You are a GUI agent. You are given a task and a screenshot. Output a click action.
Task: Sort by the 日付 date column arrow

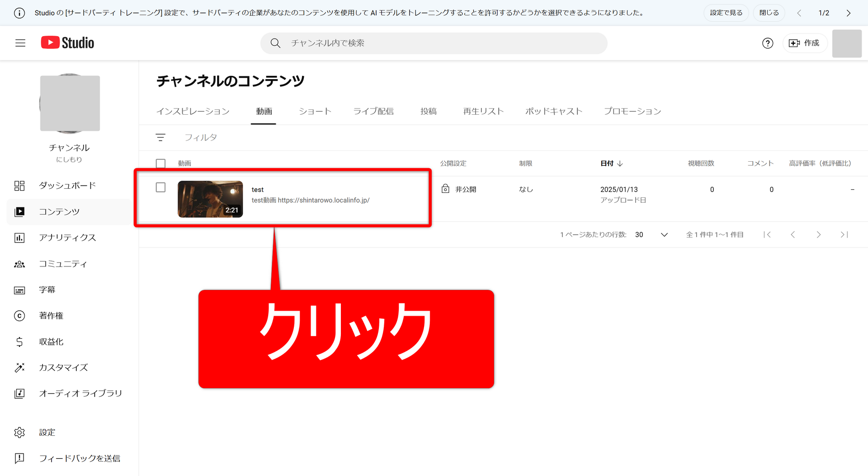(620, 163)
